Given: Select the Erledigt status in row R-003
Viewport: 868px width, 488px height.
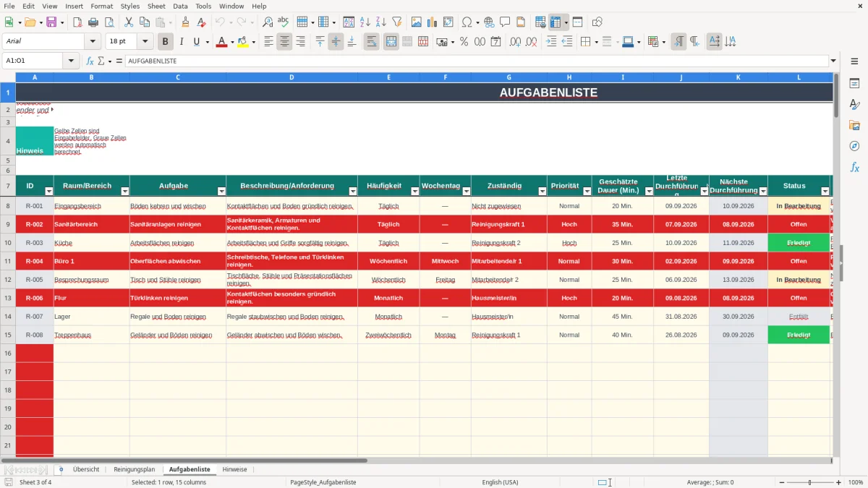Looking at the screenshot, I should (x=799, y=243).
